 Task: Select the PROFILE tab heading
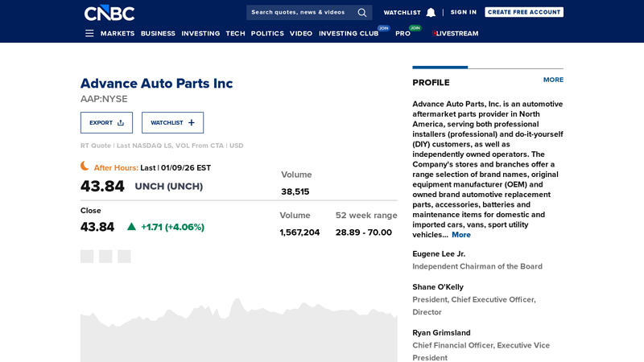click(431, 83)
